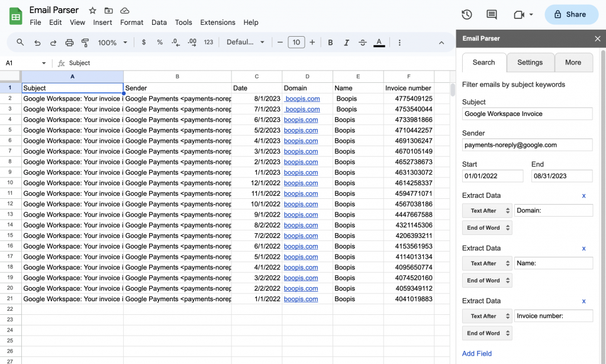Change Text After dropdown for Name field
This screenshot has width=606, height=364.
click(x=487, y=263)
